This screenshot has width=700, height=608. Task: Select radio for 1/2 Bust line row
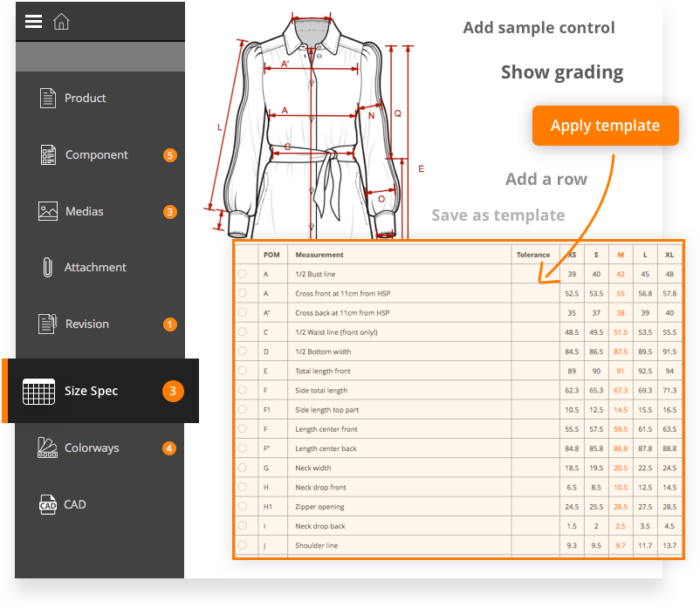243,273
